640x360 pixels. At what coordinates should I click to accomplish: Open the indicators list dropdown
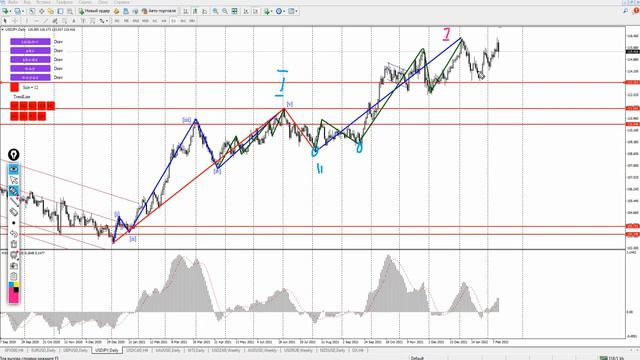coord(269,11)
